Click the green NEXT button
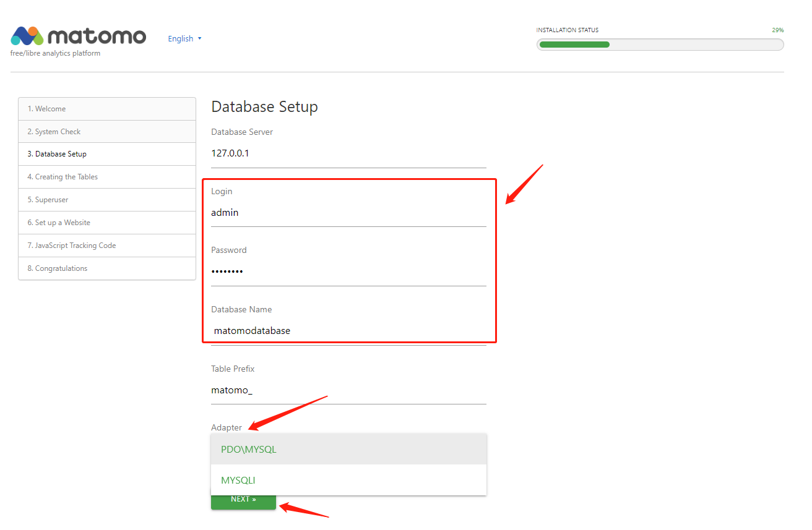This screenshot has height=530, width=812. tap(243, 502)
